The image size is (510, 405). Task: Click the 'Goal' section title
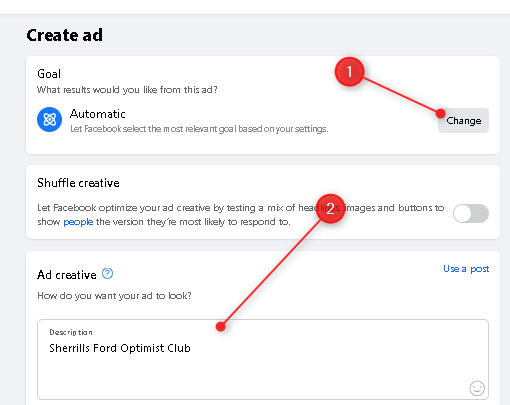[49, 74]
